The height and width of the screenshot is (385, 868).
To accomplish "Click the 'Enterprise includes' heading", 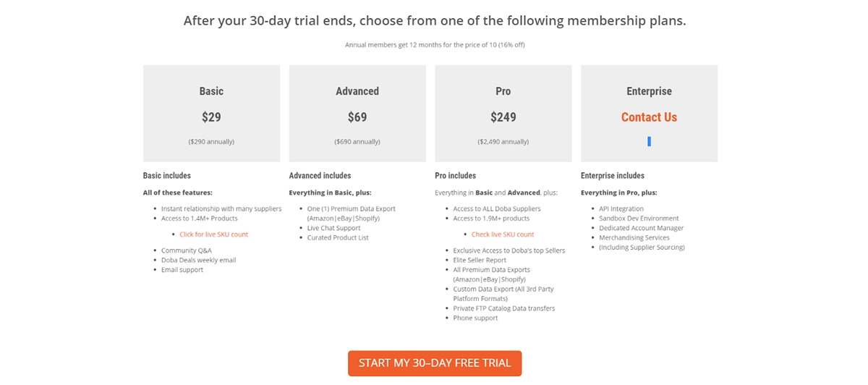I will point(613,176).
